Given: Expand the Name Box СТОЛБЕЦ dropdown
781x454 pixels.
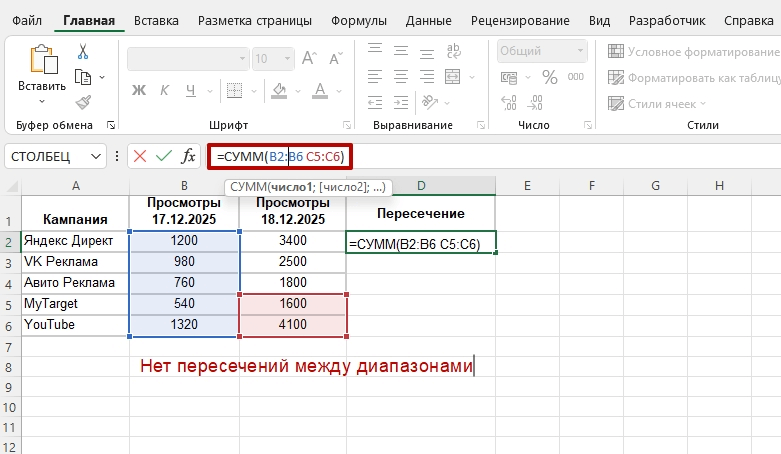Looking at the screenshot, I should click(96, 156).
